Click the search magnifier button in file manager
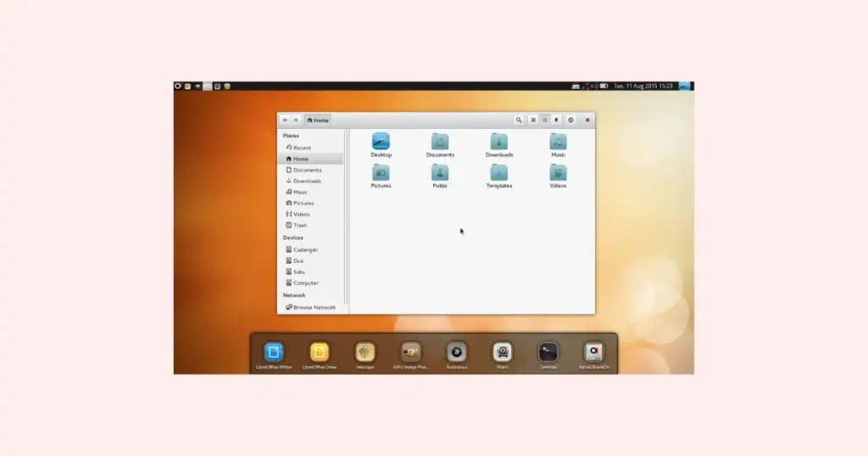This screenshot has height=456, width=868. pyautogui.click(x=519, y=120)
